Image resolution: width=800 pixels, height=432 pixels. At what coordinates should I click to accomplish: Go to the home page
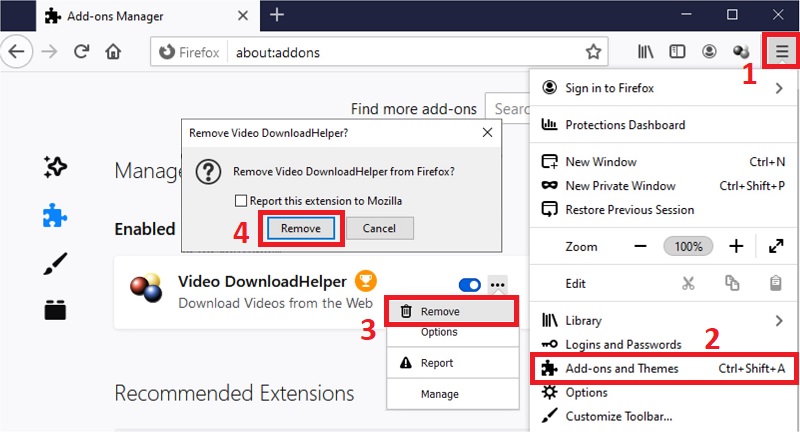pyautogui.click(x=113, y=52)
